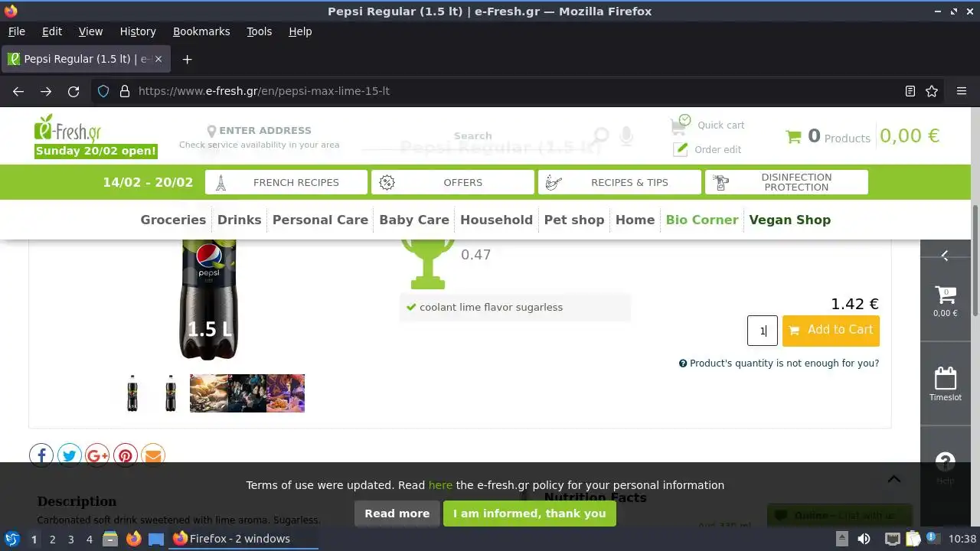Open the French Recipes banner button
This screenshot has width=980, height=551.
pos(286,182)
